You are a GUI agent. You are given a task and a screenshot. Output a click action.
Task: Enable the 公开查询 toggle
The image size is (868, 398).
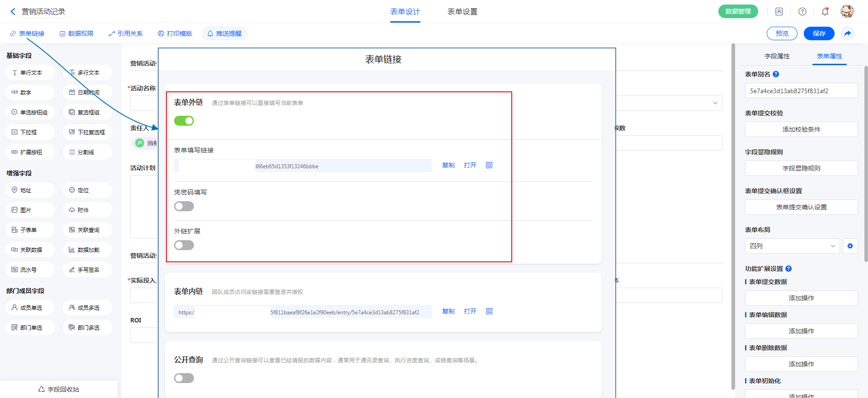[184, 378]
